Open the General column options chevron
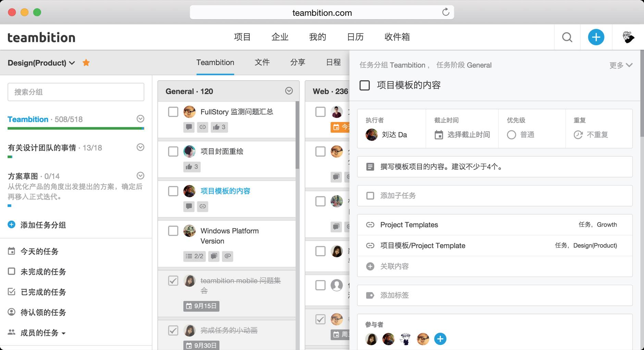This screenshot has width=644, height=350. click(x=289, y=91)
